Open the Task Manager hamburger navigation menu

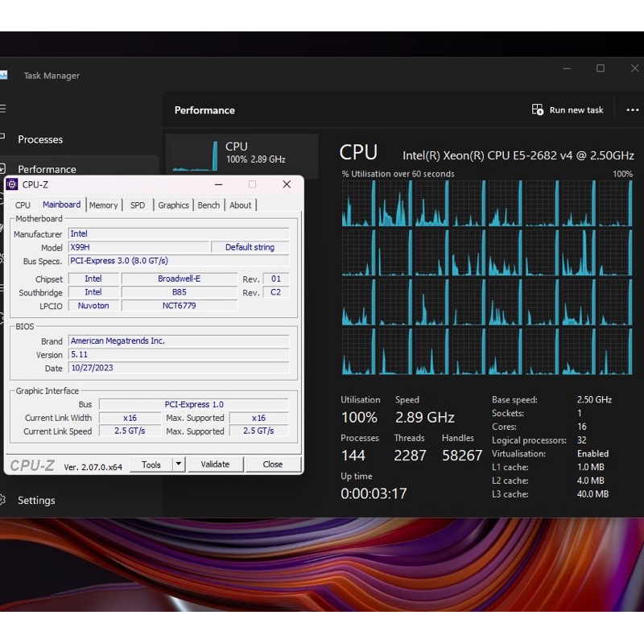click(x=2, y=109)
